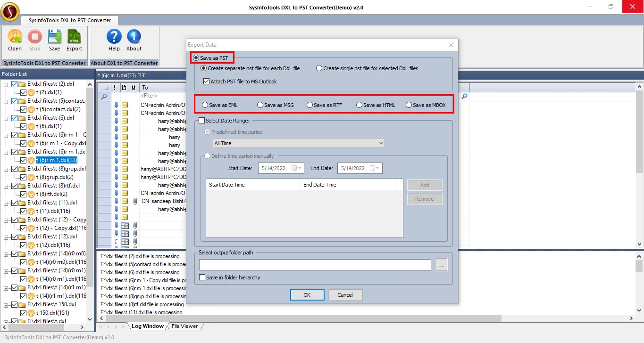The image size is (644, 343).
Task: Uncheck the t (8)rtf.dxl(2) file checkbox
Action: [24, 194]
